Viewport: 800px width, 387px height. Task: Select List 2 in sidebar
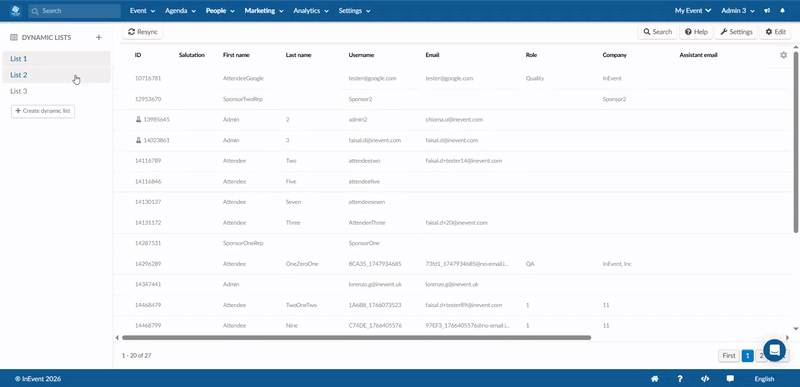click(56, 75)
